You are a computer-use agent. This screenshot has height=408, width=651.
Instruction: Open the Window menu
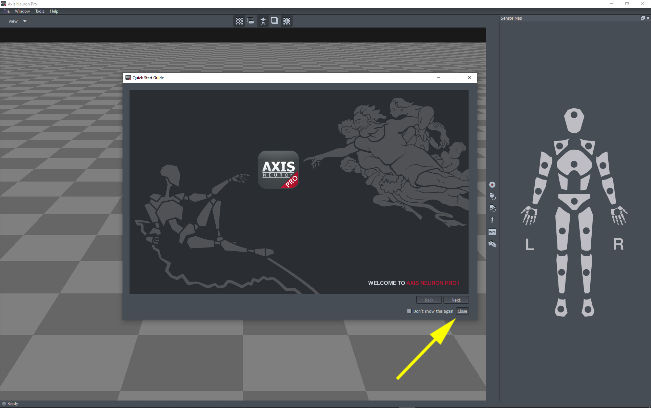pos(22,11)
